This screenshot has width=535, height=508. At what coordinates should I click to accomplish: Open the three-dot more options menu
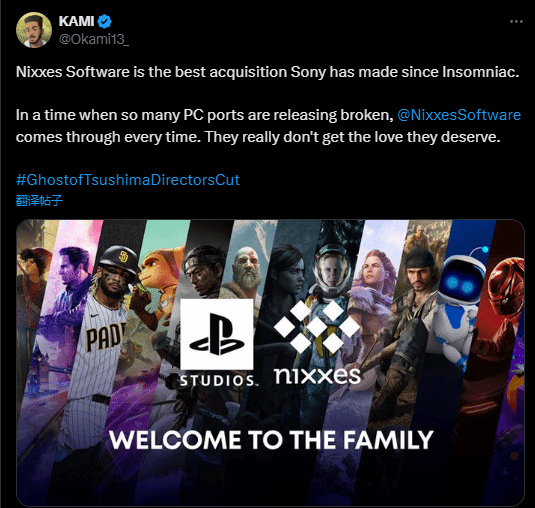coord(516,21)
